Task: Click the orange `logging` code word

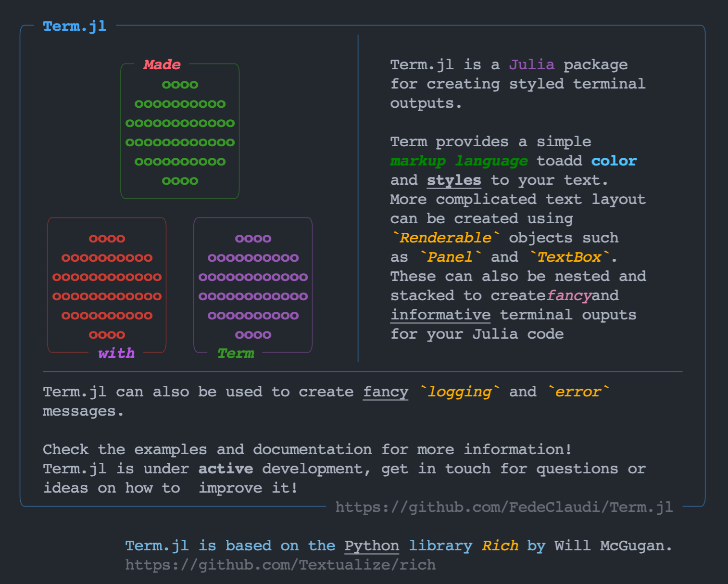Action: pos(459,392)
